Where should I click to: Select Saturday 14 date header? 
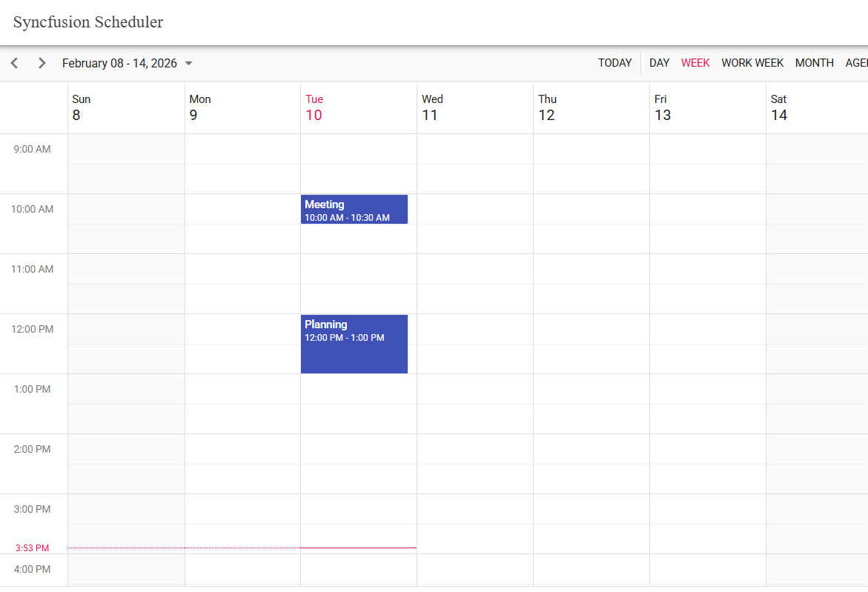[x=778, y=115]
